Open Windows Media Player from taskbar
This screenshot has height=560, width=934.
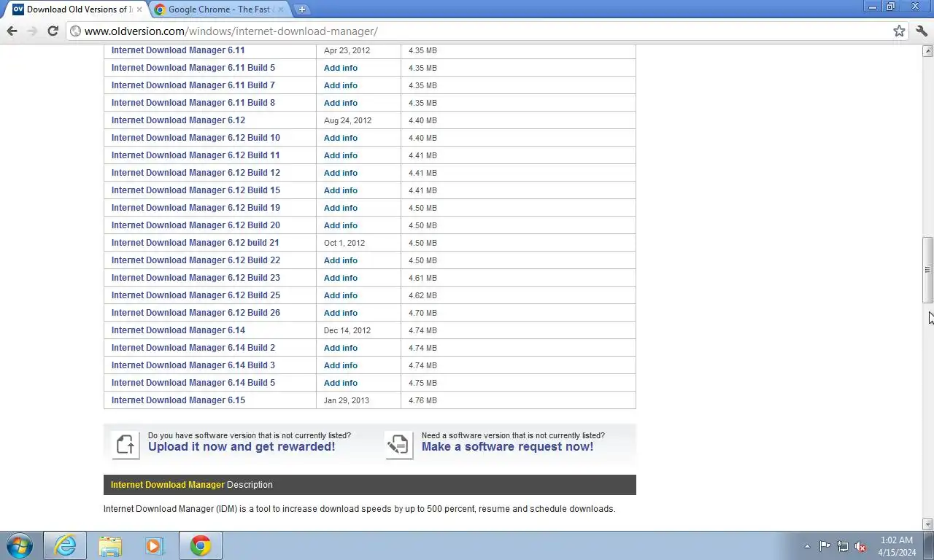pos(155,545)
